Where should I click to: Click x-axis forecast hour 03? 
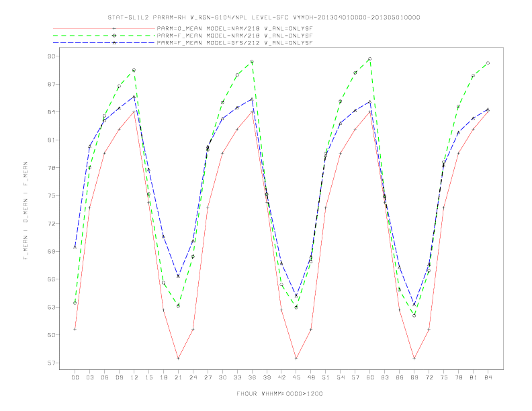click(90, 377)
